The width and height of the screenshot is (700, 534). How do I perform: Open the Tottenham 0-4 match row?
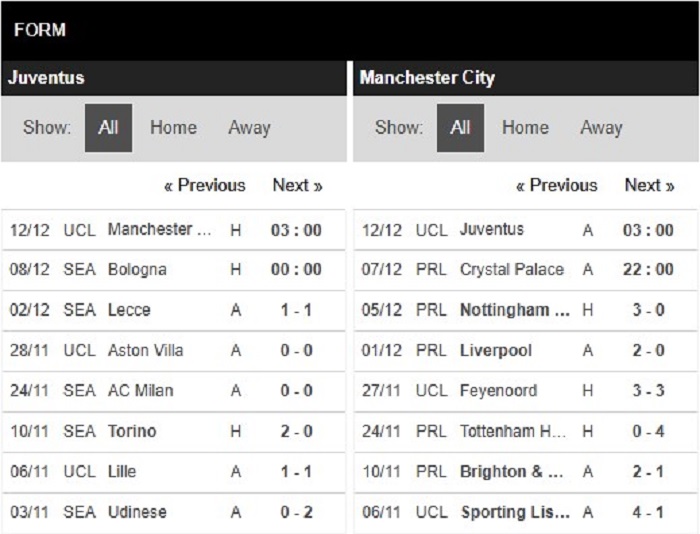point(526,431)
